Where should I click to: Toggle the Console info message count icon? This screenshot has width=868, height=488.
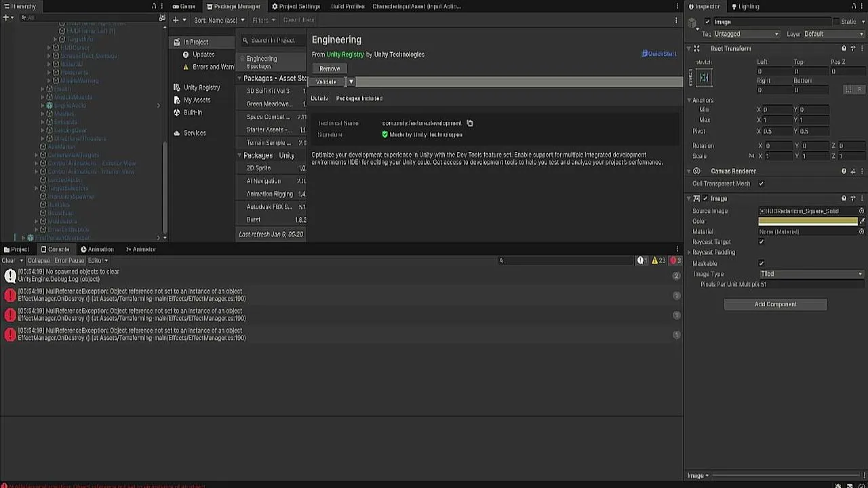tap(643, 260)
